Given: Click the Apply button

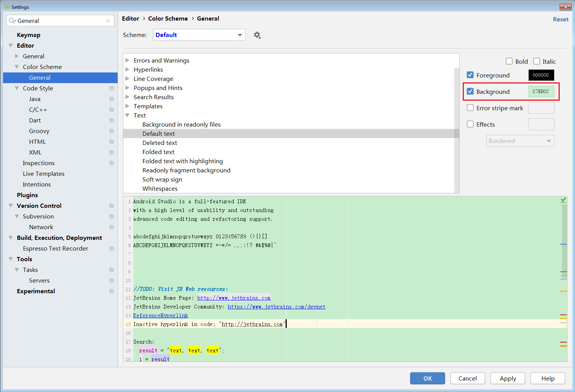Looking at the screenshot, I should pyautogui.click(x=508, y=378).
